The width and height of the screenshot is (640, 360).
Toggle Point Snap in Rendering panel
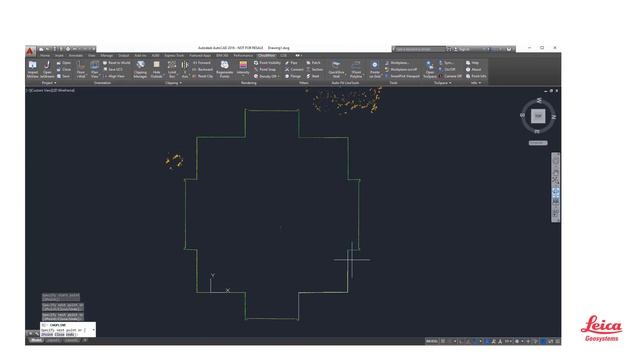pos(265,69)
